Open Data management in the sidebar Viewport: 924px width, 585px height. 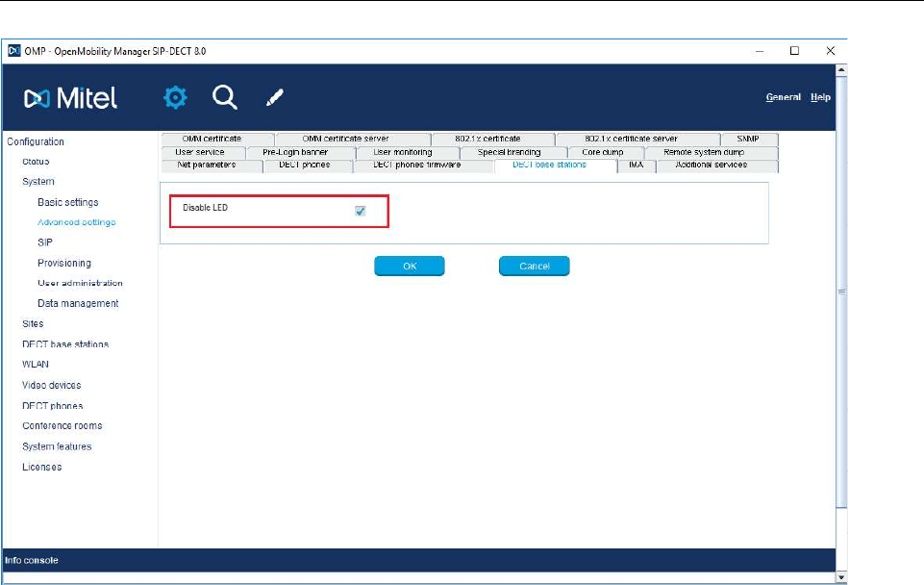pyautogui.click(x=78, y=303)
